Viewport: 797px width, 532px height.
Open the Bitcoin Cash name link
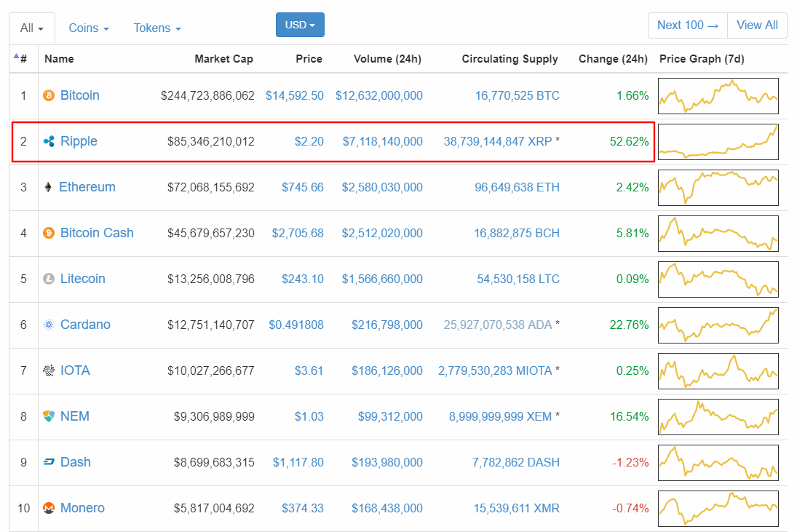97,233
